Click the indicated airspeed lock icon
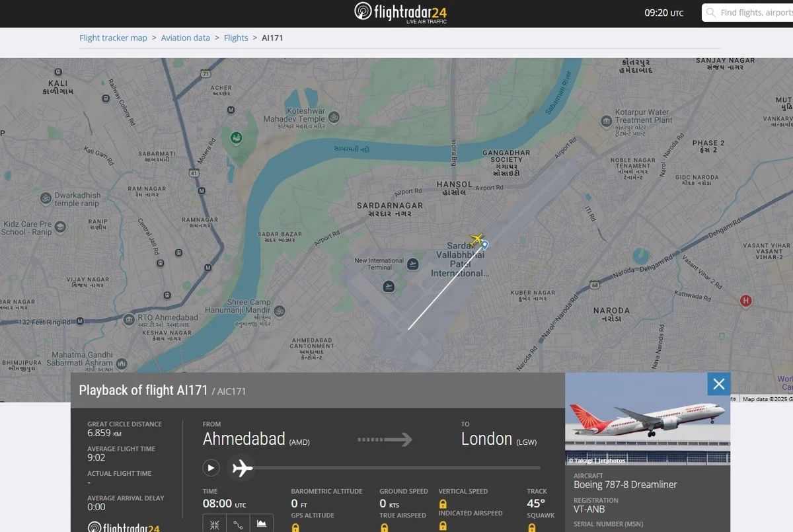The image size is (793, 532). (x=443, y=526)
